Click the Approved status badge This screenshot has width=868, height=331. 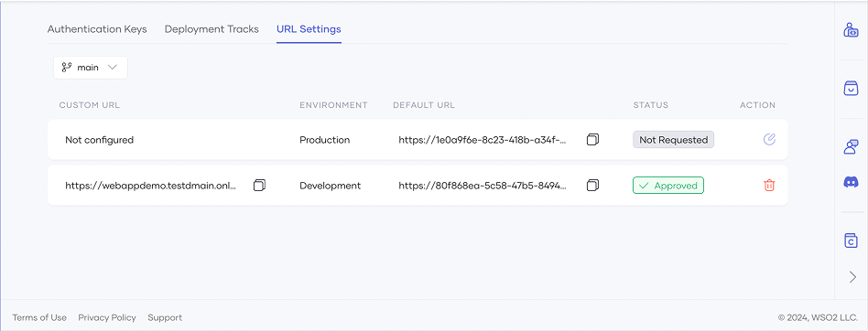point(668,186)
